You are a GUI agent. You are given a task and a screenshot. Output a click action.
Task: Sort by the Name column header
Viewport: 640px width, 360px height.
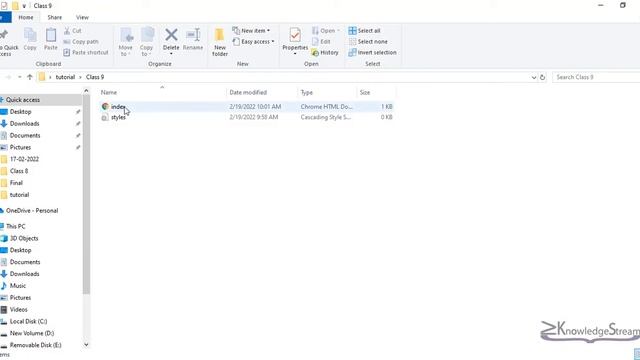[162, 93]
